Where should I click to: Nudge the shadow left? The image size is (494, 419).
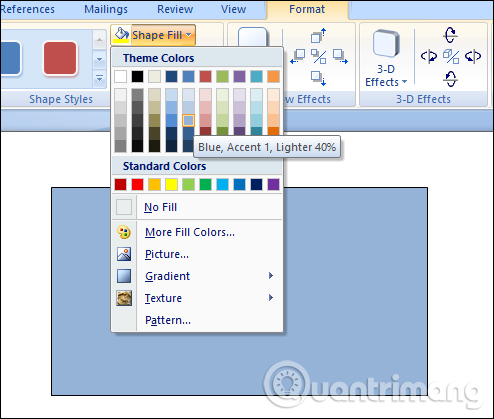[298, 56]
